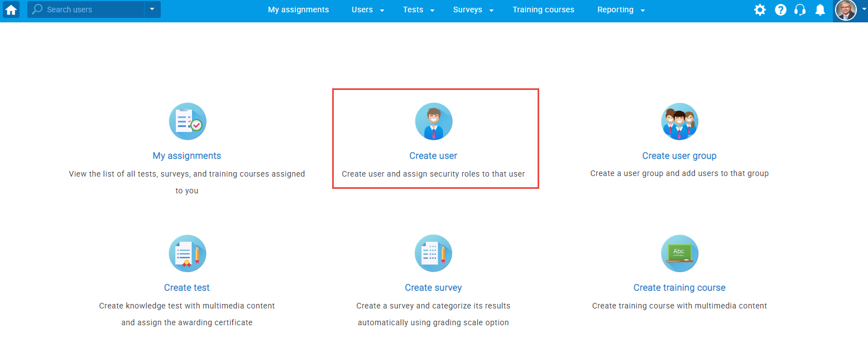Open settings gear icon

(760, 10)
